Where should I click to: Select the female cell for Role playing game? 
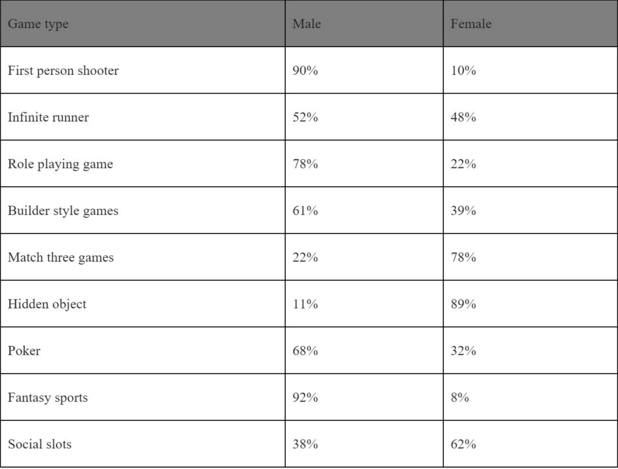463,164
